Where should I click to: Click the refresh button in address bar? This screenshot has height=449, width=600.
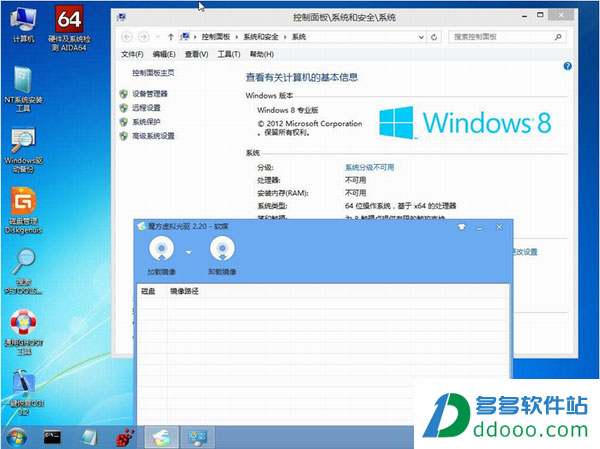[434, 37]
